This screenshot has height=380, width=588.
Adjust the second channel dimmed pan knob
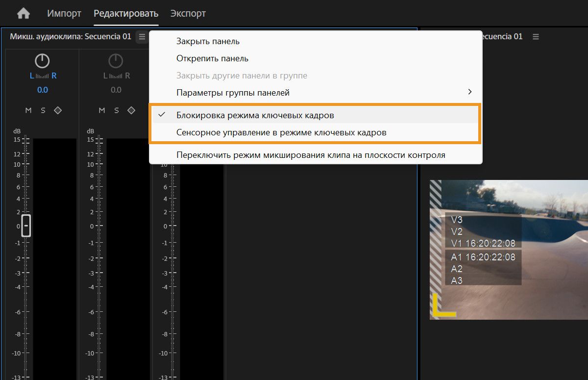[116, 61]
